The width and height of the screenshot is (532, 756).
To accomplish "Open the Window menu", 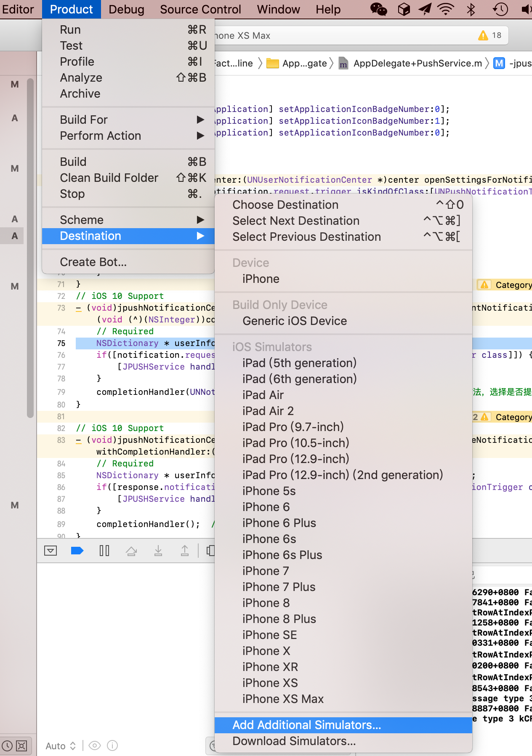I will click(x=279, y=9).
